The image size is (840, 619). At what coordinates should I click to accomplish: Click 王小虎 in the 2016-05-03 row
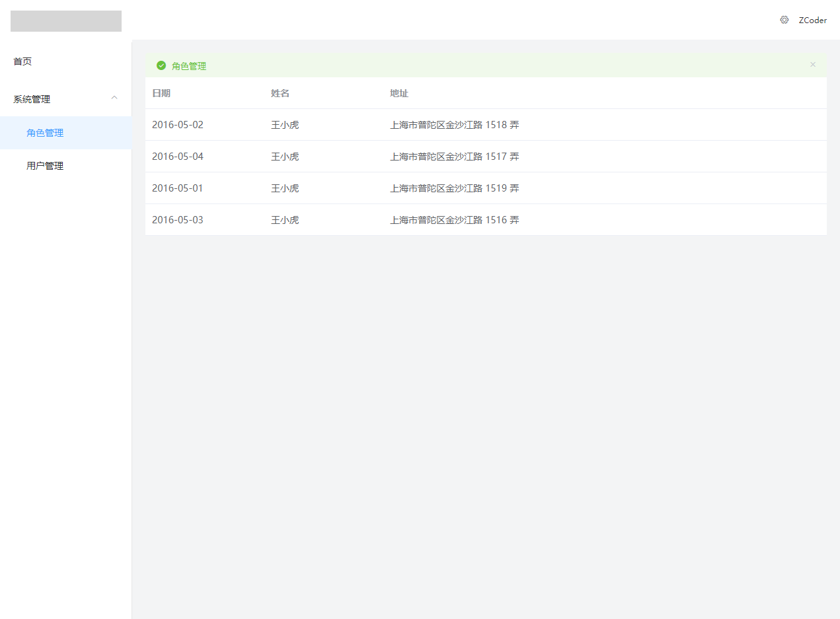[x=285, y=220]
